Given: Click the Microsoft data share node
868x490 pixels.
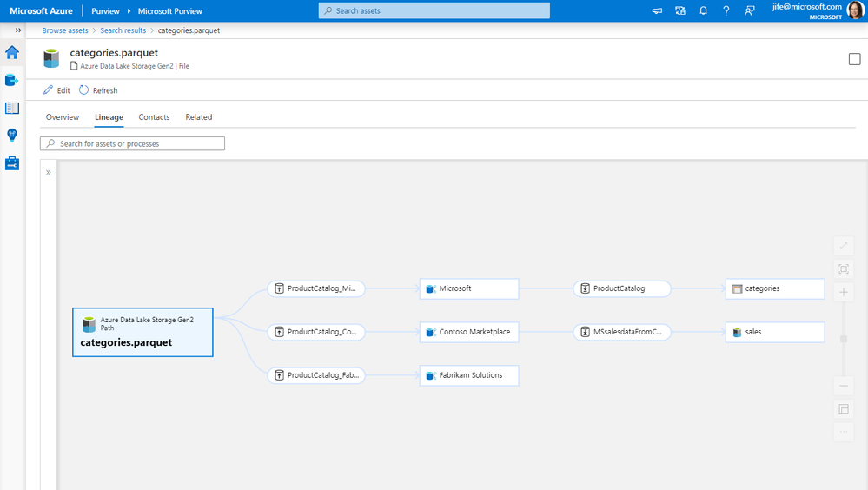Looking at the screenshot, I should [x=469, y=288].
